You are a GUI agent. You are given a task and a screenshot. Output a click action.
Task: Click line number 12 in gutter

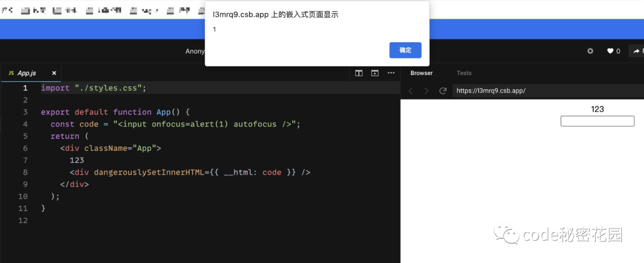(23, 221)
